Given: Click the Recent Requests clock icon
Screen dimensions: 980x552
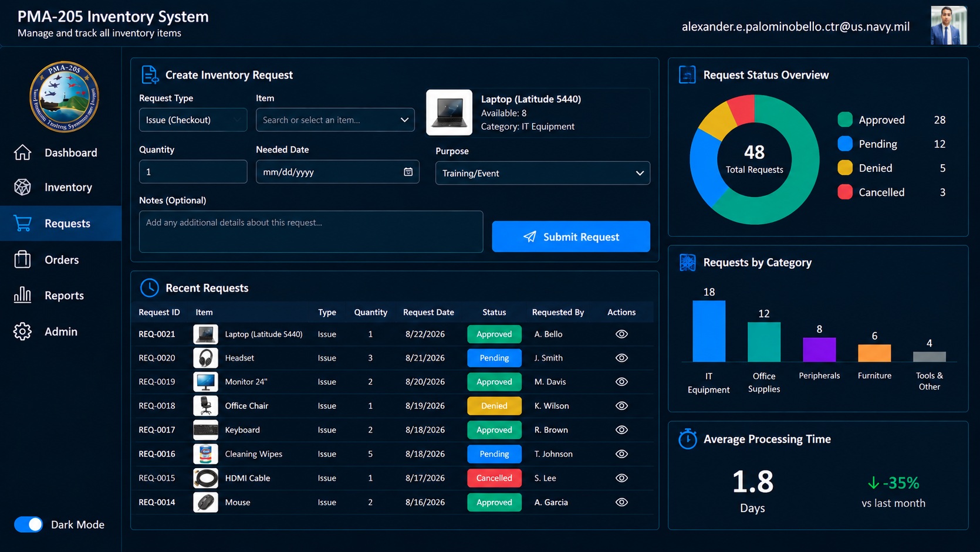Looking at the screenshot, I should [150, 288].
